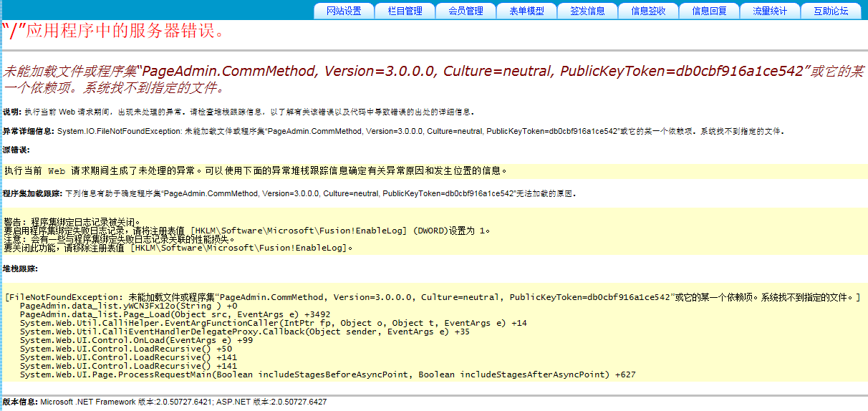The width and height of the screenshot is (868, 411).
Task: Click the Fusion!EnableLog (DWORD) registry line
Action: point(247,231)
